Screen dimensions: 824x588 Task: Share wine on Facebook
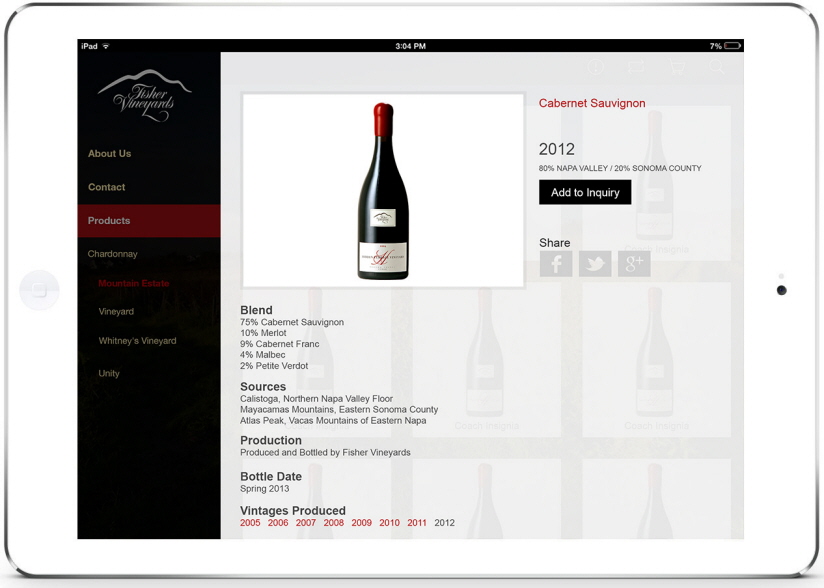coord(556,263)
